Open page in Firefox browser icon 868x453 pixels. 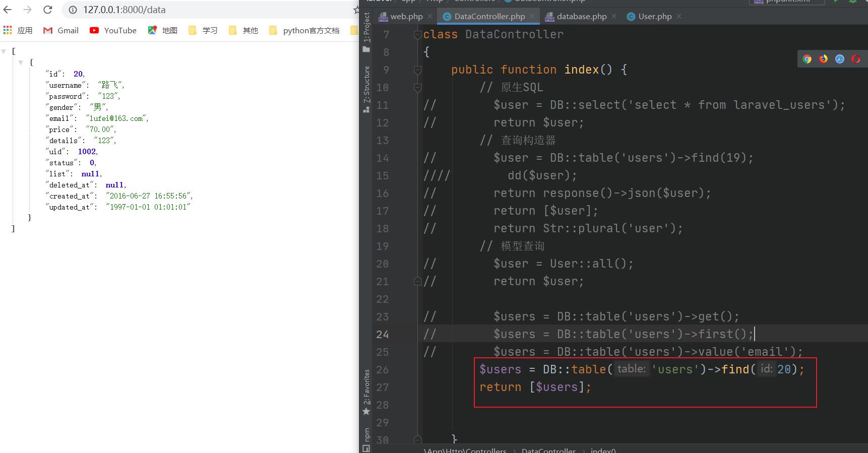tap(823, 59)
